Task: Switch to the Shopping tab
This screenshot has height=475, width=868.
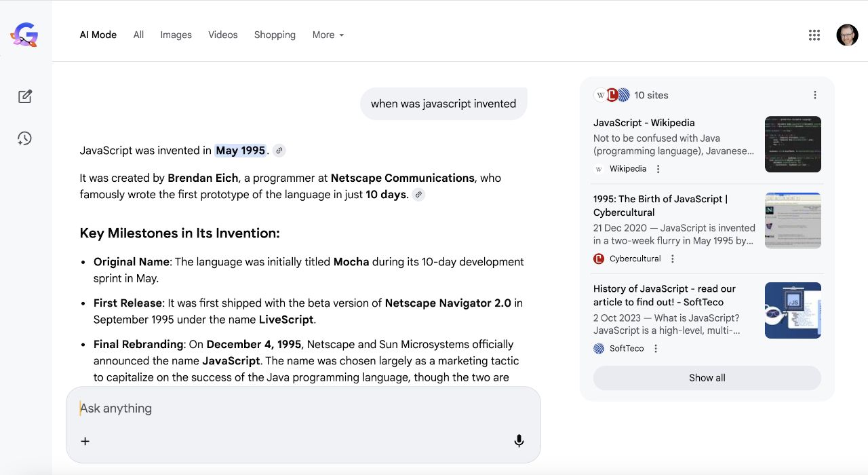Action: point(275,35)
